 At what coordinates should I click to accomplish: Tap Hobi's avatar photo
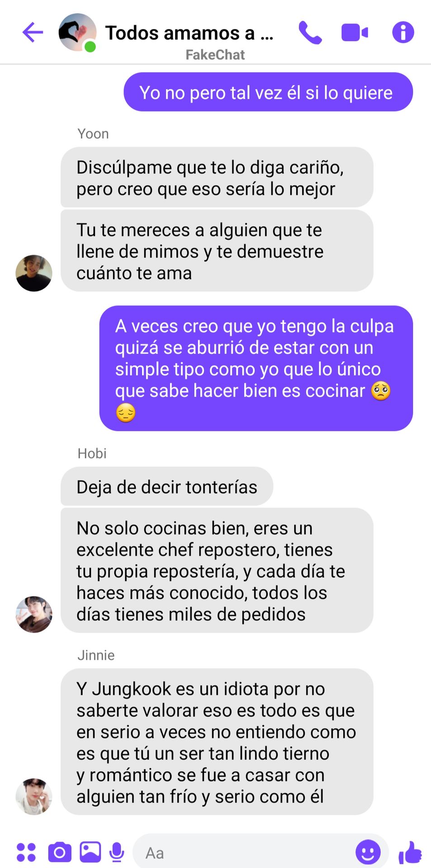click(x=34, y=614)
